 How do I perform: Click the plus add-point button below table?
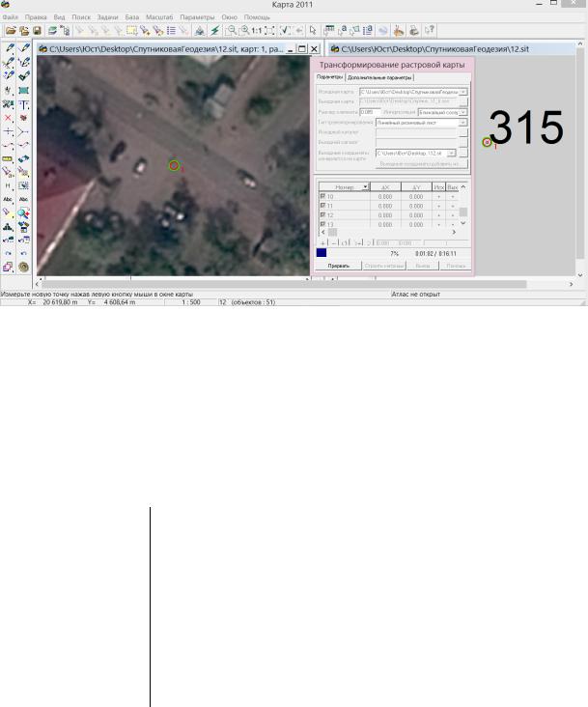322,243
